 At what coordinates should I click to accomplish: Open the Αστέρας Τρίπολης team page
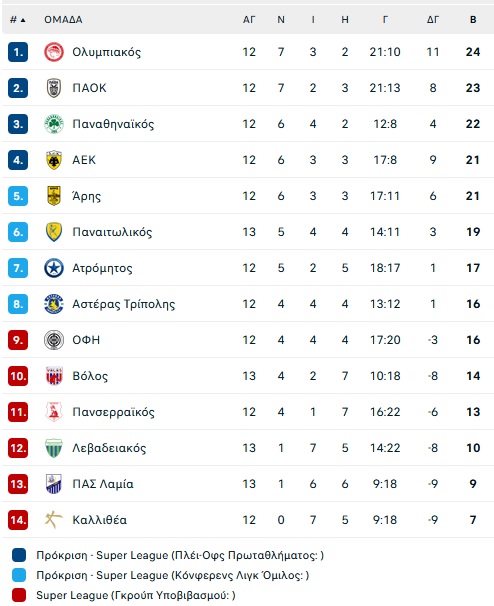(124, 304)
